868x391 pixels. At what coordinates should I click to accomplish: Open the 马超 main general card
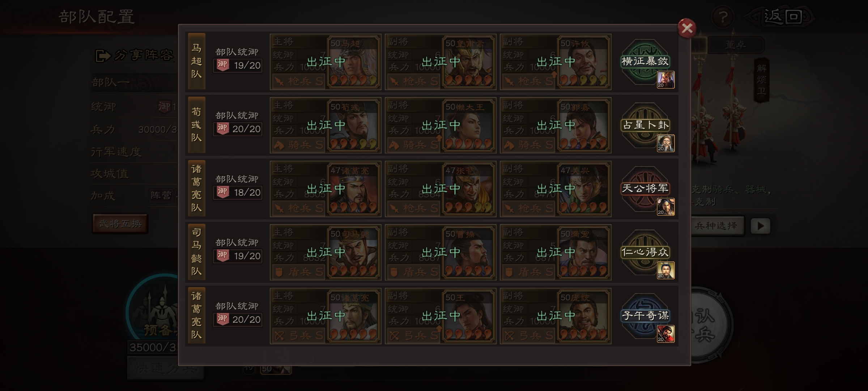[325, 62]
